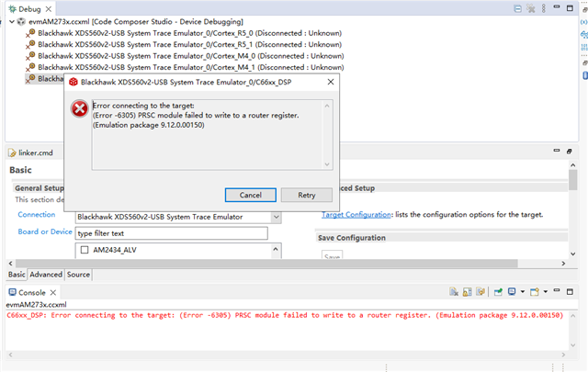588x372 pixels.
Task: Minimize the editor area
Action: pos(557,151)
